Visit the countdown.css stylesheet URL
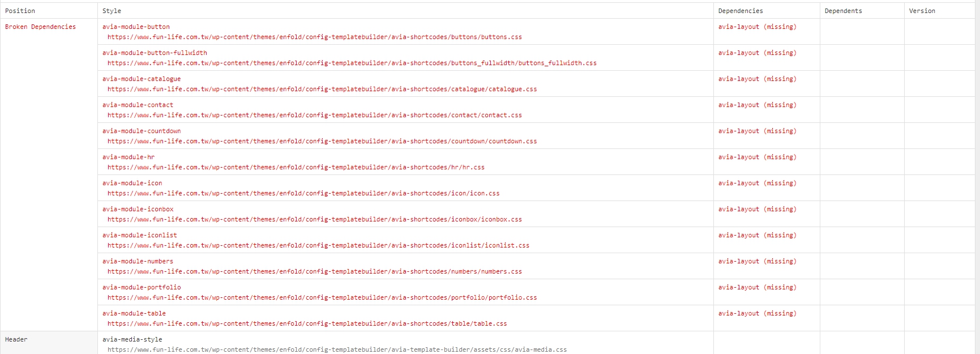The image size is (980, 354). click(x=322, y=142)
